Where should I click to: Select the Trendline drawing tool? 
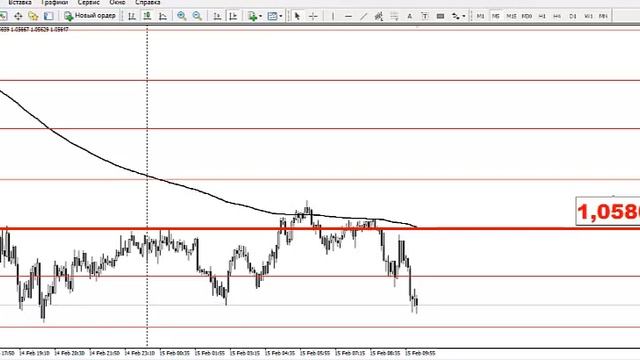tap(363, 16)
